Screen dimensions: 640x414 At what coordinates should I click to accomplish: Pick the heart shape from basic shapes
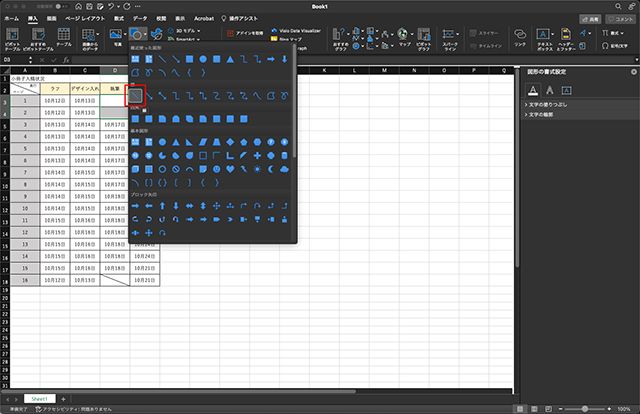point(229,169)
